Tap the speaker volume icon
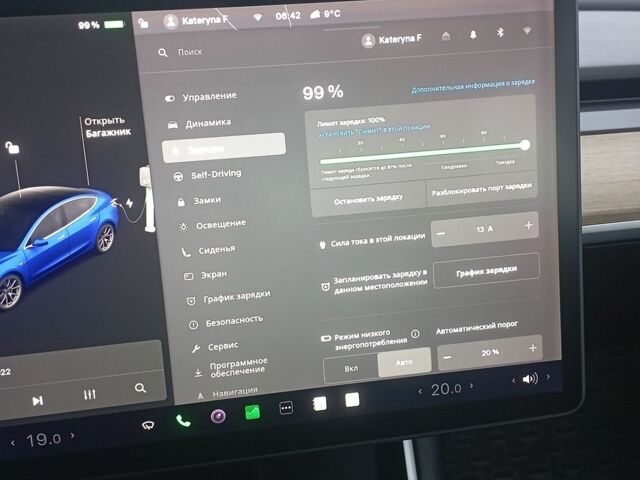This screenshot has height=480, width=640. click(x=530, y=379)
